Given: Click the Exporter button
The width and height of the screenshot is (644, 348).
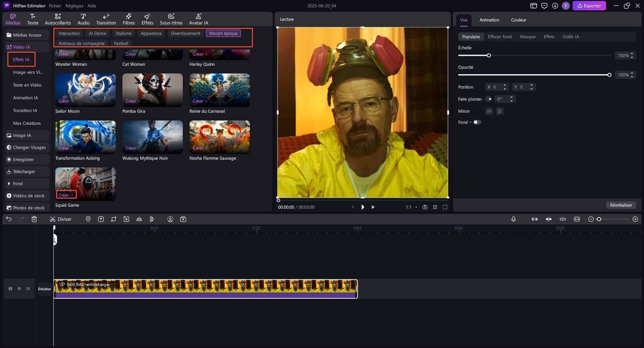Looking at the screenshot, I should click(589, 6).
